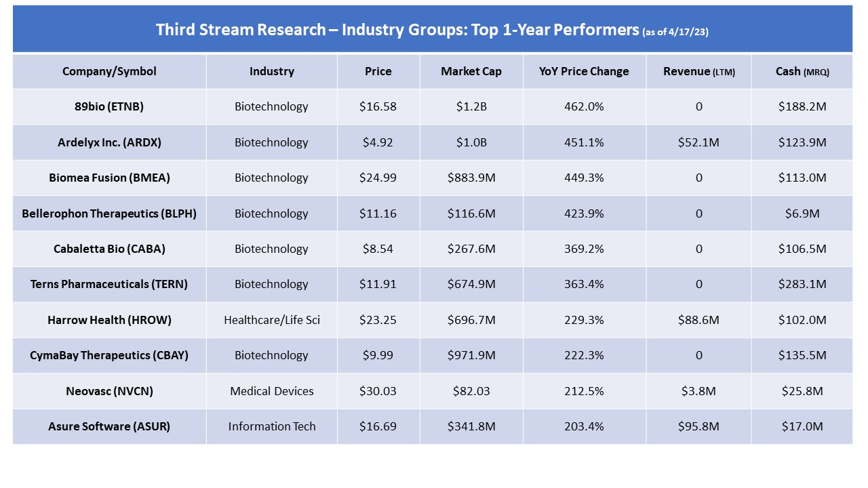Click the Harrow Health revenue '$88.6M'

pyautogui.click(x=698, y=320)
